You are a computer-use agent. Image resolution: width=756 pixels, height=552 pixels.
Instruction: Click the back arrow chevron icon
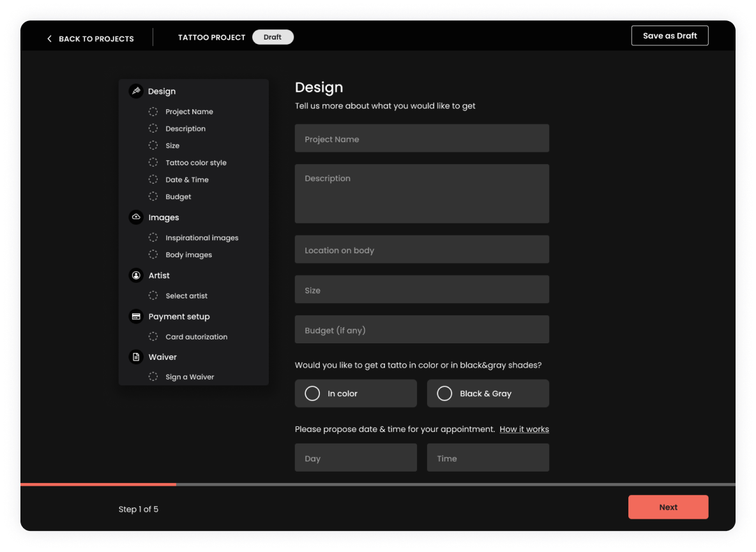click(x=49, y=39)
